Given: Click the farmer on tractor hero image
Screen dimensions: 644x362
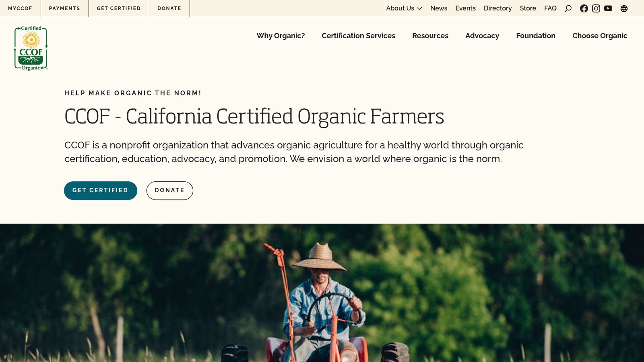Looking at the screenshot, I should (x=322, y=293).
